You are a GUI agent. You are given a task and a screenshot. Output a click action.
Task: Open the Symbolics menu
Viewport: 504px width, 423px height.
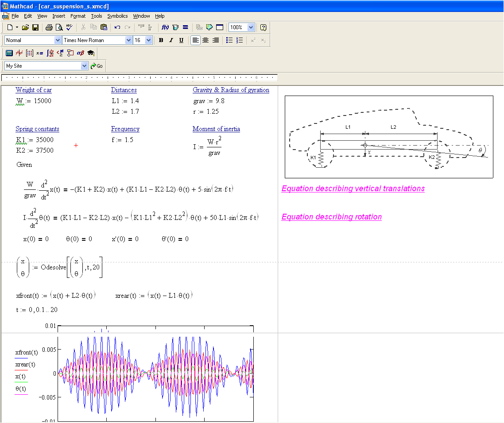(x=117, y=16)
